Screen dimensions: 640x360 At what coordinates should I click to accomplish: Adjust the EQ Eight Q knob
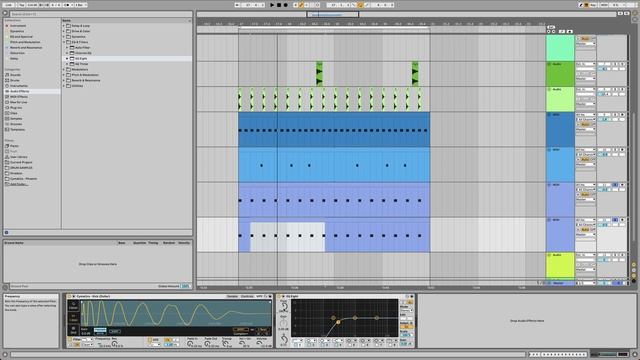(284, 339)
